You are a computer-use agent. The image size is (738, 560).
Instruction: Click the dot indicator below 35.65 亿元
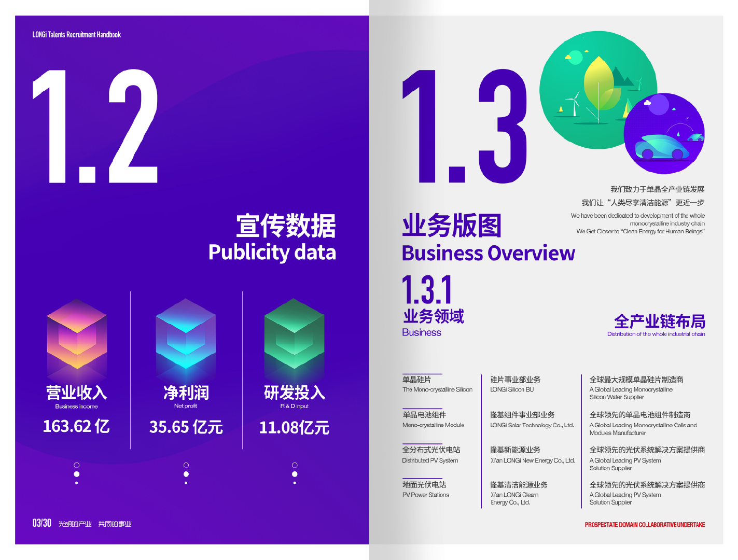click(x=186, y=474)
